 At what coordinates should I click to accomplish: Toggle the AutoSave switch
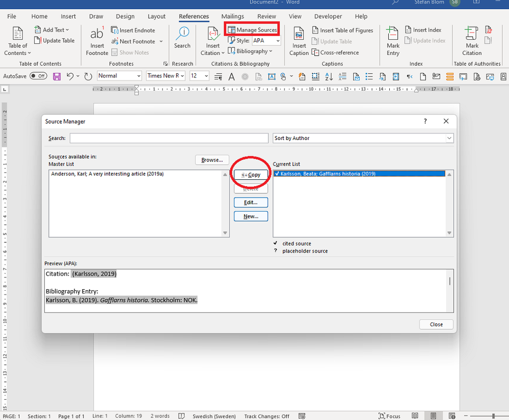(x=38, y=76)
